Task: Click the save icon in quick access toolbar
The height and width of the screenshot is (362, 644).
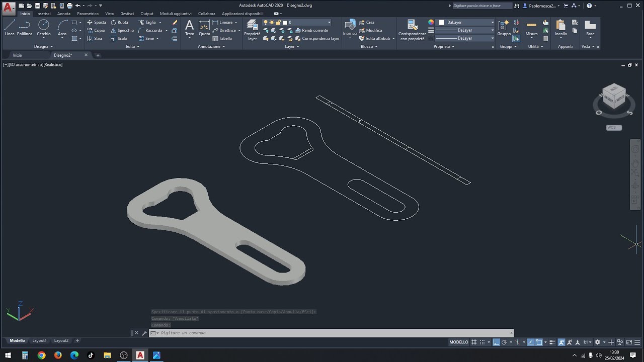Action: pos(37,6)
